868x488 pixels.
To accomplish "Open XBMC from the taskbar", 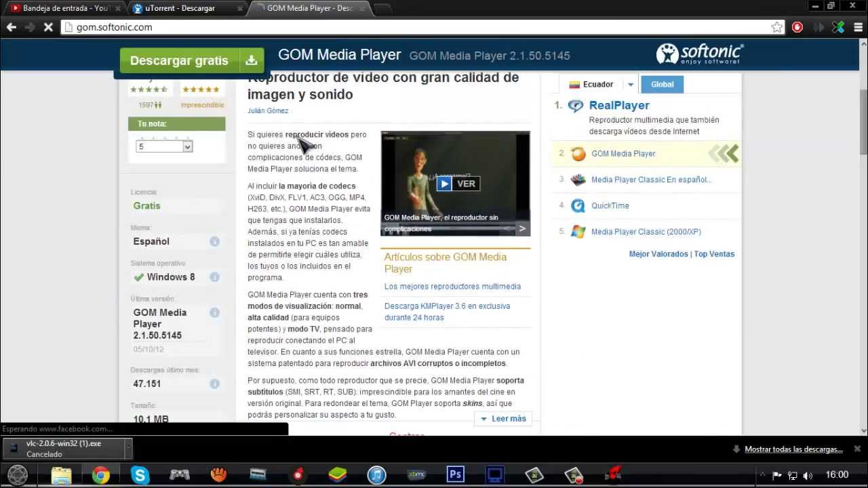I will (x=416, y=475).
